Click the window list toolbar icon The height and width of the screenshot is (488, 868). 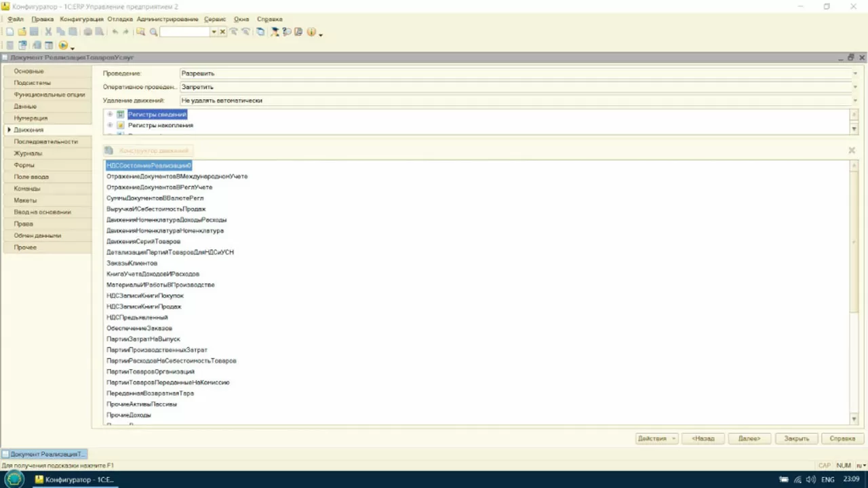pyautogui.click(x=260, y=31)
